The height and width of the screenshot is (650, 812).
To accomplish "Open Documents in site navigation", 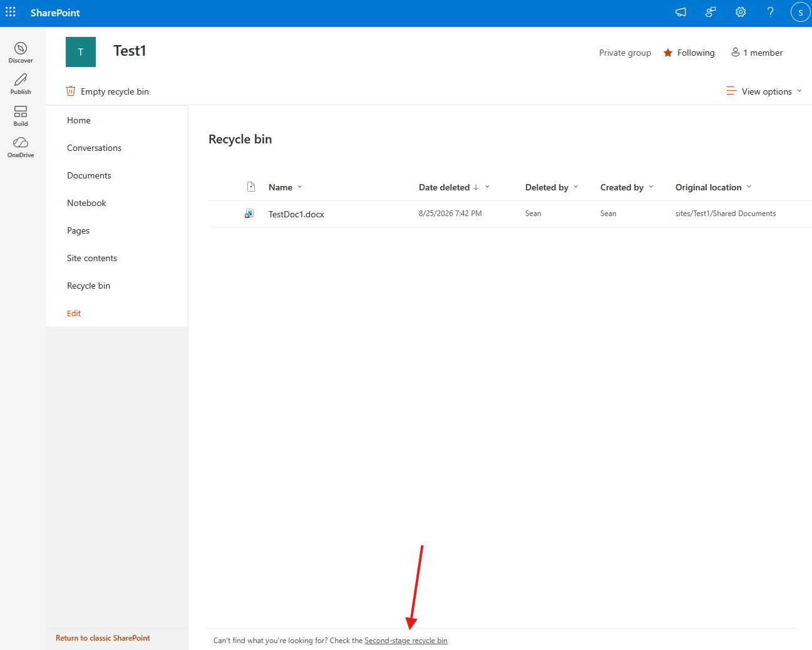I will tap(89, 175).
